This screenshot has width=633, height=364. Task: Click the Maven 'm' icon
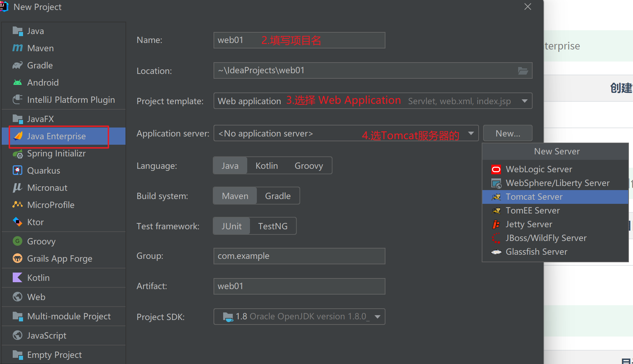click(x=18, y=48)
